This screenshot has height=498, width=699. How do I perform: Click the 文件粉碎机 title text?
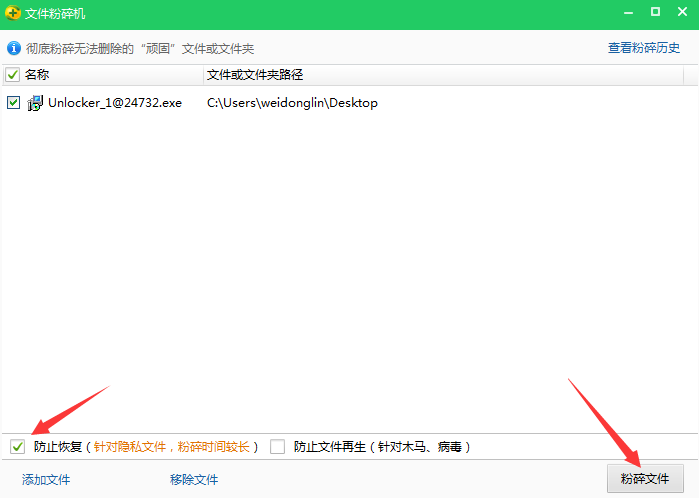pyautogui.click(x=55, y=13)
